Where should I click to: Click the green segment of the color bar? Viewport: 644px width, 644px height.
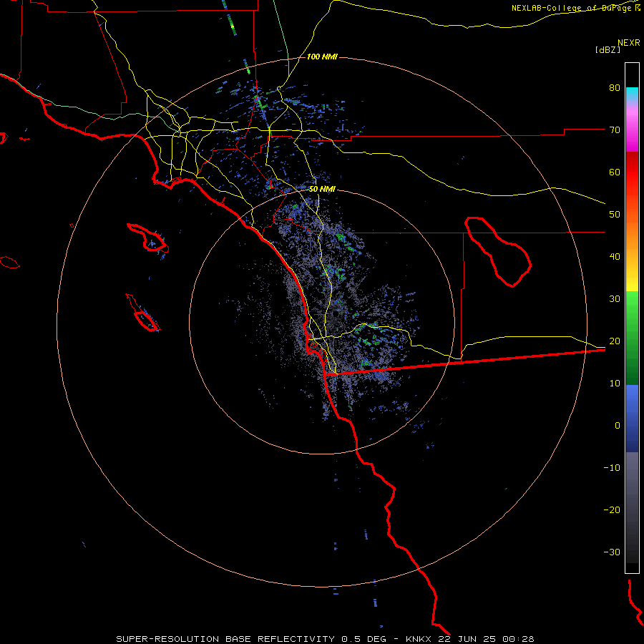click(632, 338)
